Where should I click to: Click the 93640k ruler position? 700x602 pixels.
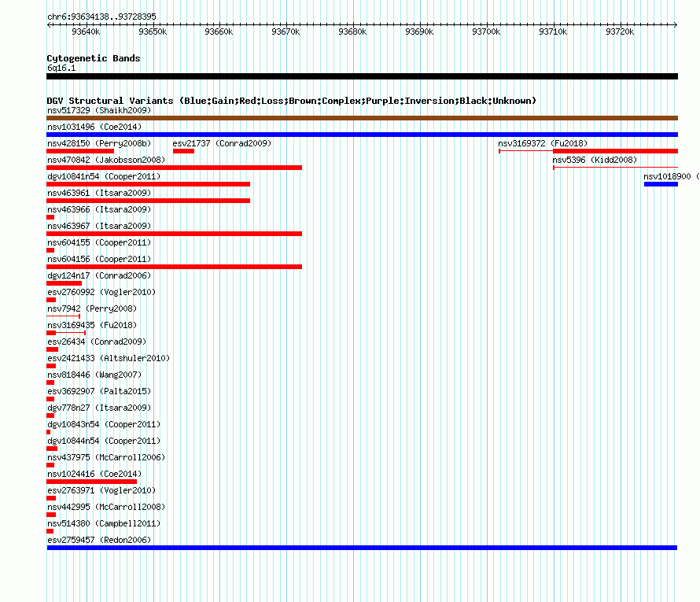tap(86, 31)
